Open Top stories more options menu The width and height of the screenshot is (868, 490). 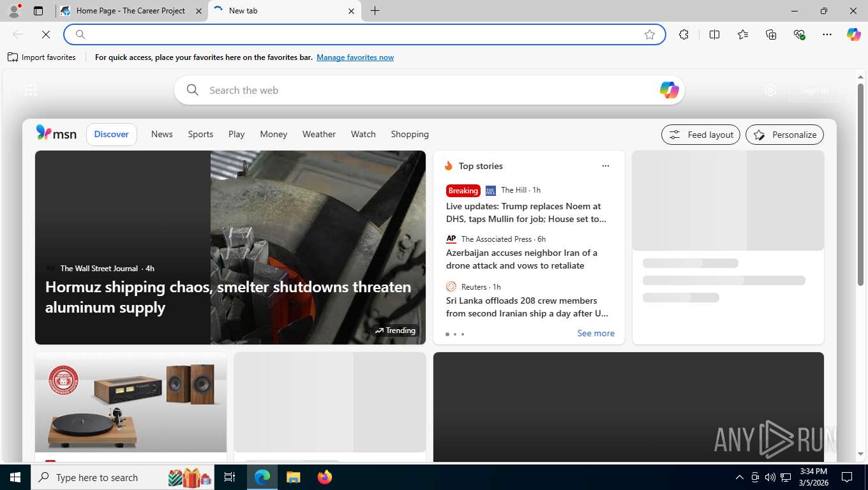606,166
